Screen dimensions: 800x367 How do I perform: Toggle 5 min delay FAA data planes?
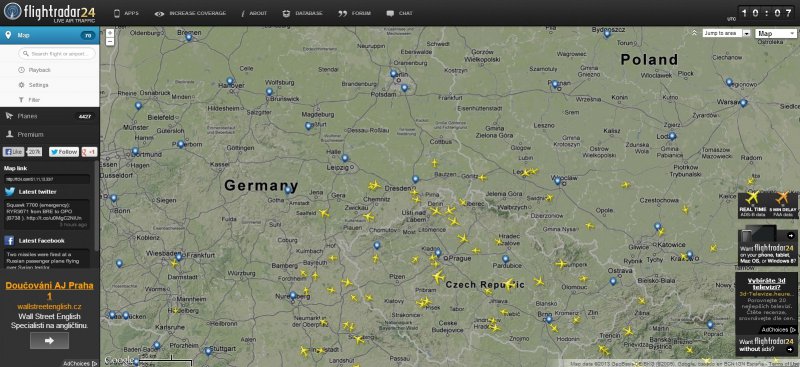tap(782, 205)
